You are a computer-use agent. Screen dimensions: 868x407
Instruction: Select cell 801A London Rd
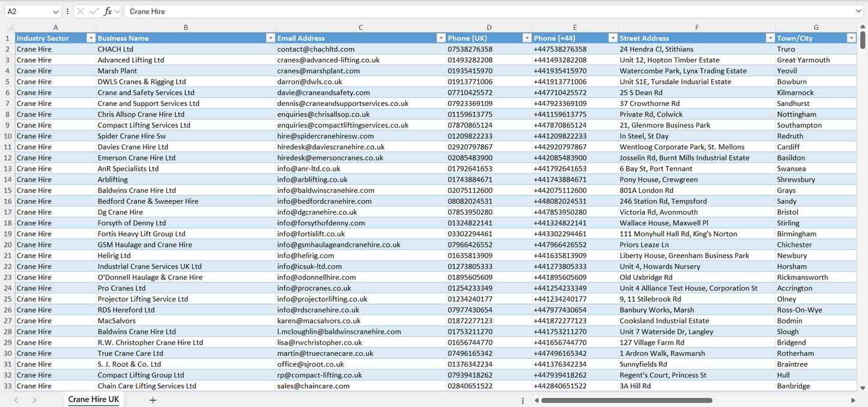697,190
